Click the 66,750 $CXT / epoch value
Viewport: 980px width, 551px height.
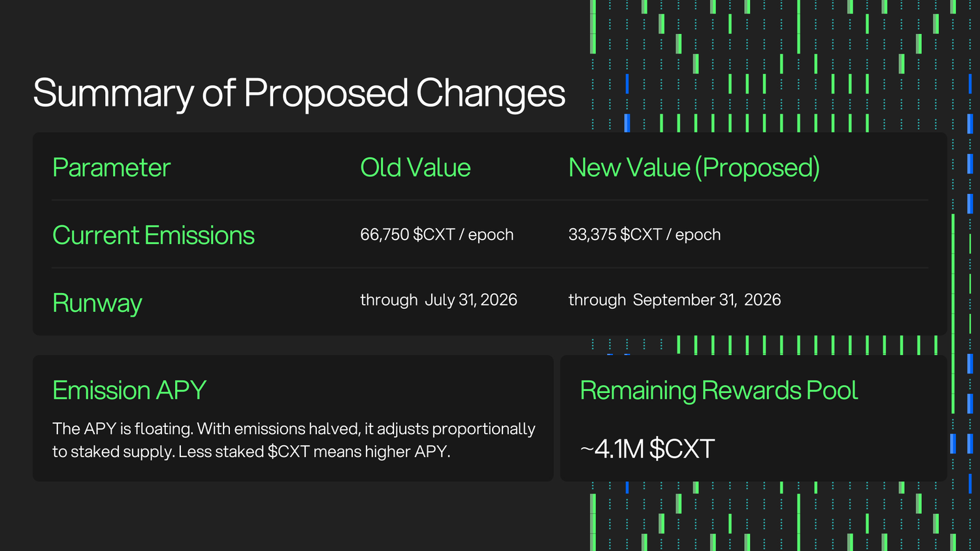click(436, 234)
